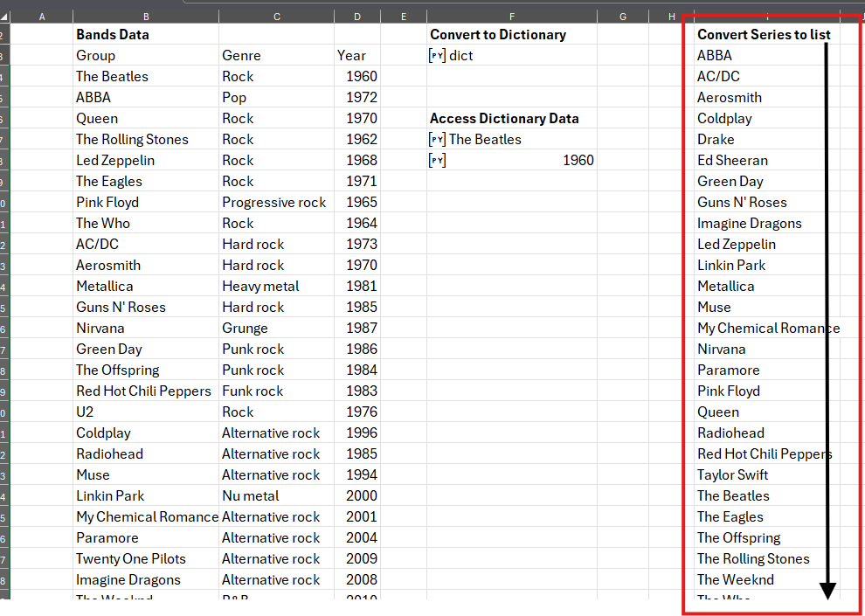
Task: Select The Weeknd in the series list
Action: tap(767, 579)
